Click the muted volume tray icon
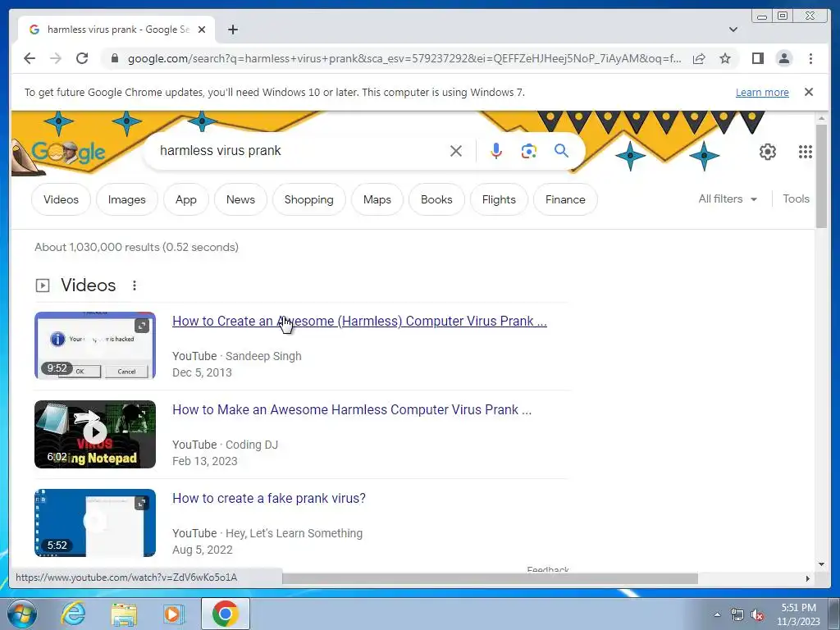840x630 pixels. [757, 615]
